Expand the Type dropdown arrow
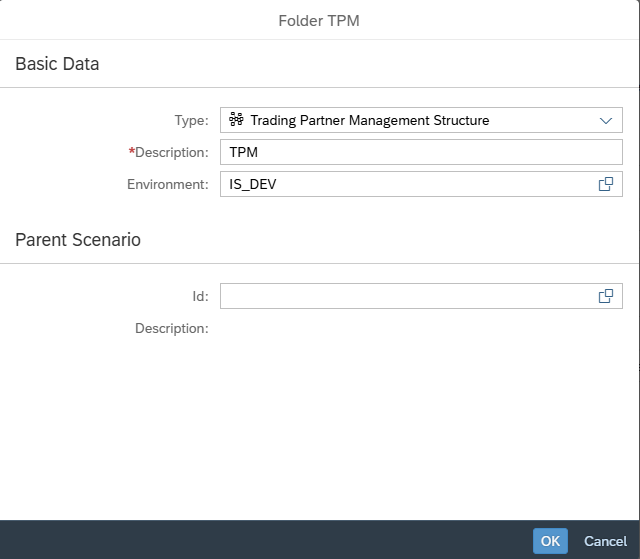Screen dimensions: 640x559 point(605,120)
